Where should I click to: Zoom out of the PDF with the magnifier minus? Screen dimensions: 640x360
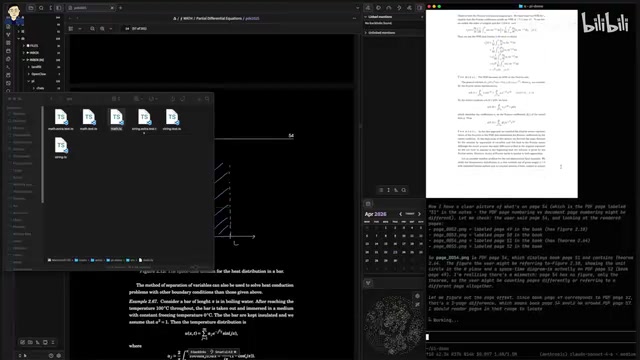(92, 29)
